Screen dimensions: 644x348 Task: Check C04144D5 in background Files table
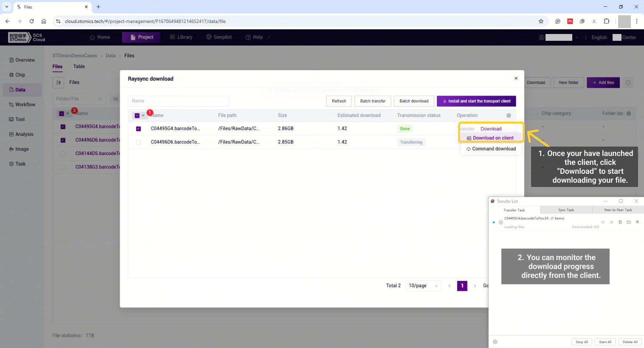click(x=63, y=154)
